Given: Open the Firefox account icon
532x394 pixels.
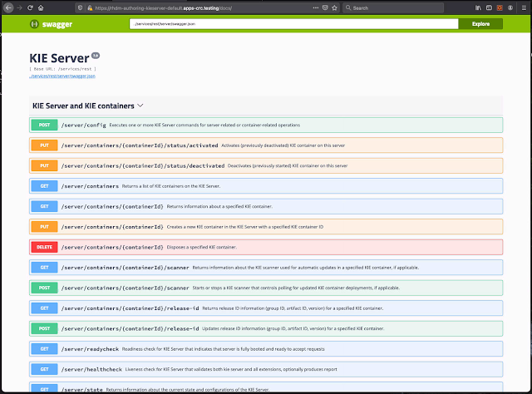Looking at the screenshot, I should (x=510, y=7).
